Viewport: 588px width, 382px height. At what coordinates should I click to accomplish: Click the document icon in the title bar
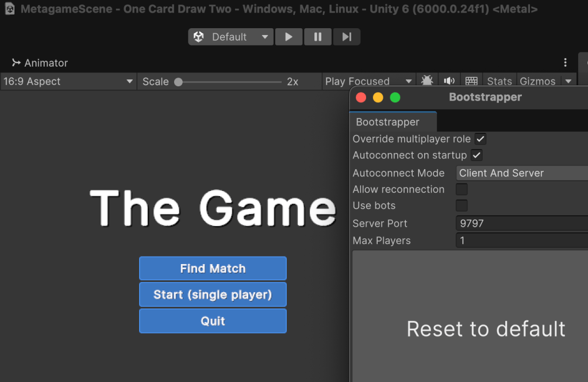[10, 9]
